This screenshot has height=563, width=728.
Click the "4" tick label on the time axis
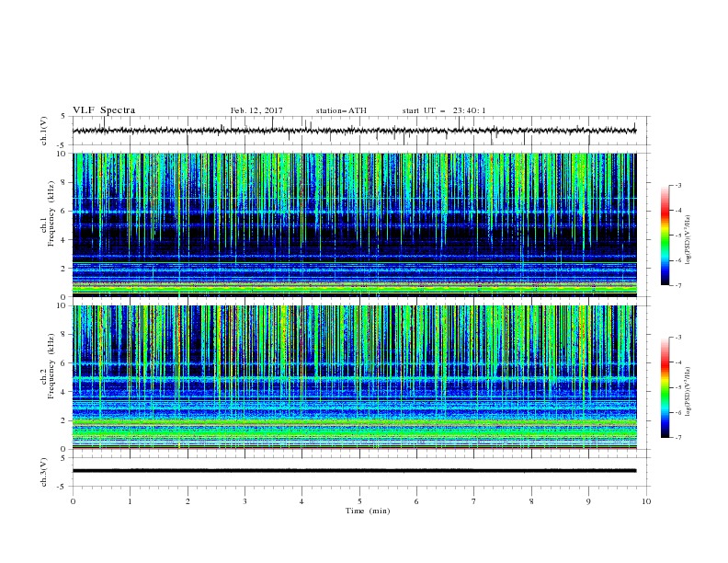point(301,501)
